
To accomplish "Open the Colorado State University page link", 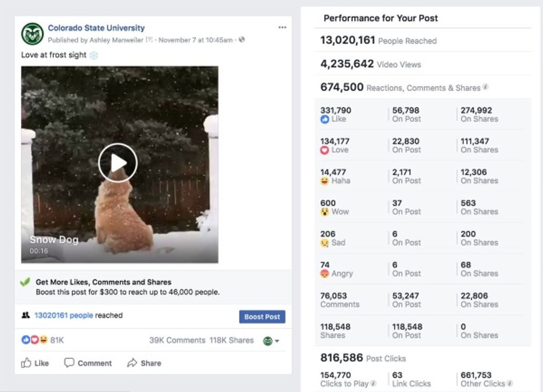I will [x=96, y=28].
